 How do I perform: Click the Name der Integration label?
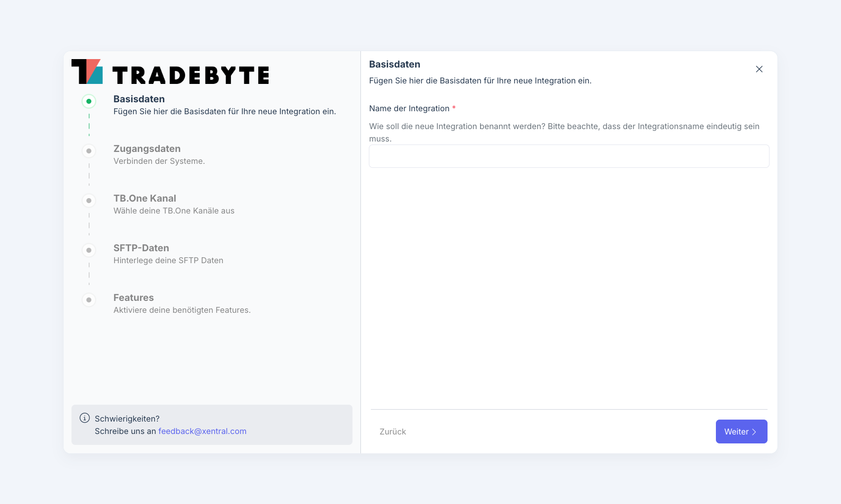click(x=409, y=109)
